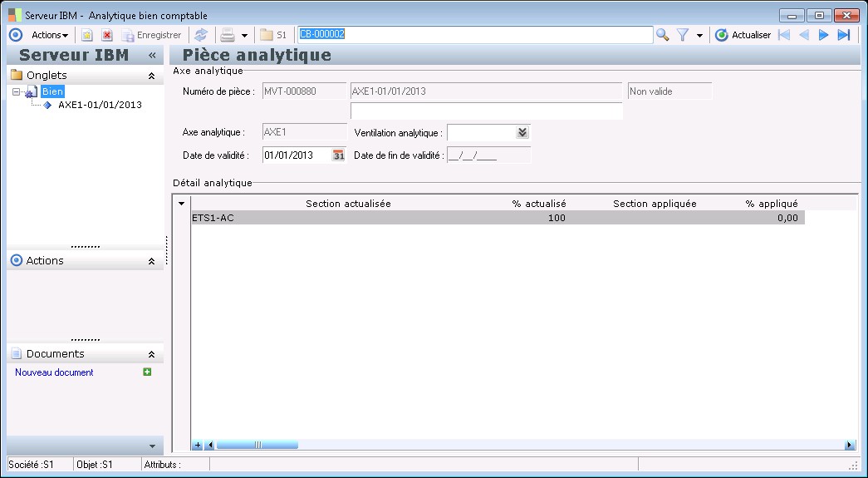The width and height of the screenshot is (868, 478).
Task: Click the Société :S1 status entry
Action: (x=32, y=465)
